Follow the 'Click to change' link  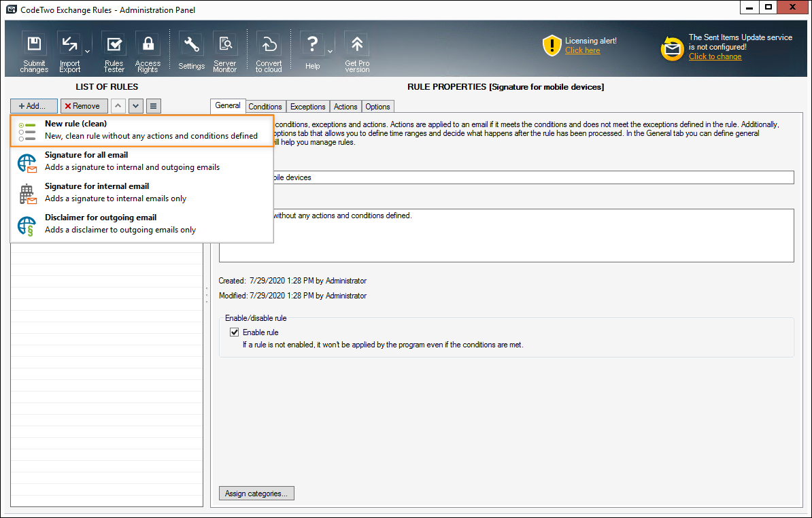pyautogui.click(x=715, y=56)
